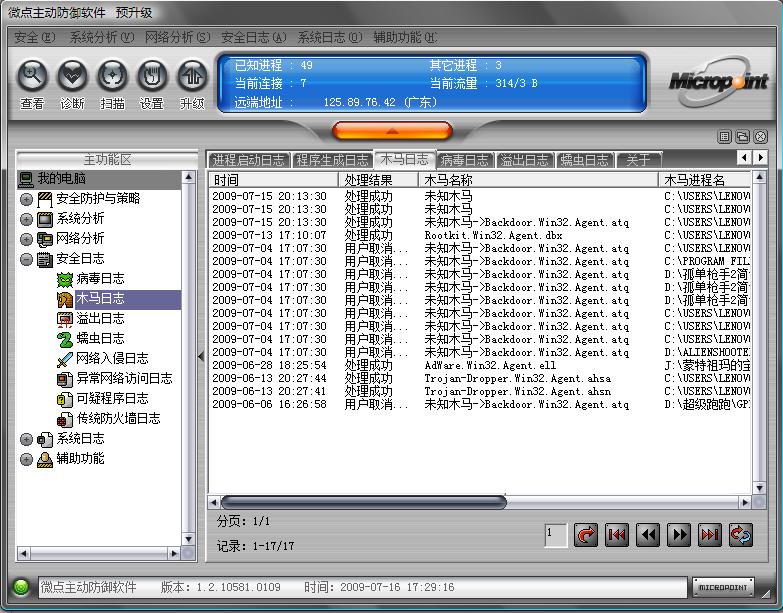This screenshot has width=783, height=613.
Task: Switch to the 程序生成日志 tab
Action: (332, 160)
